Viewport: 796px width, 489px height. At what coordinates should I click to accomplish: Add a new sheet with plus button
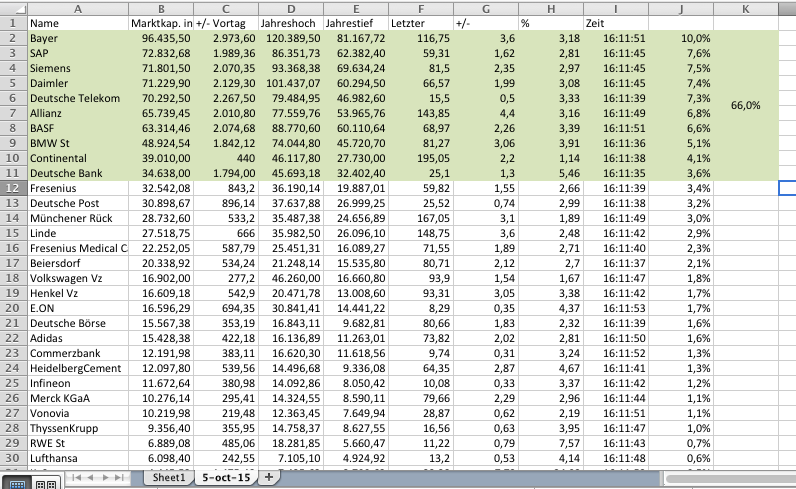tap(269, 477)
